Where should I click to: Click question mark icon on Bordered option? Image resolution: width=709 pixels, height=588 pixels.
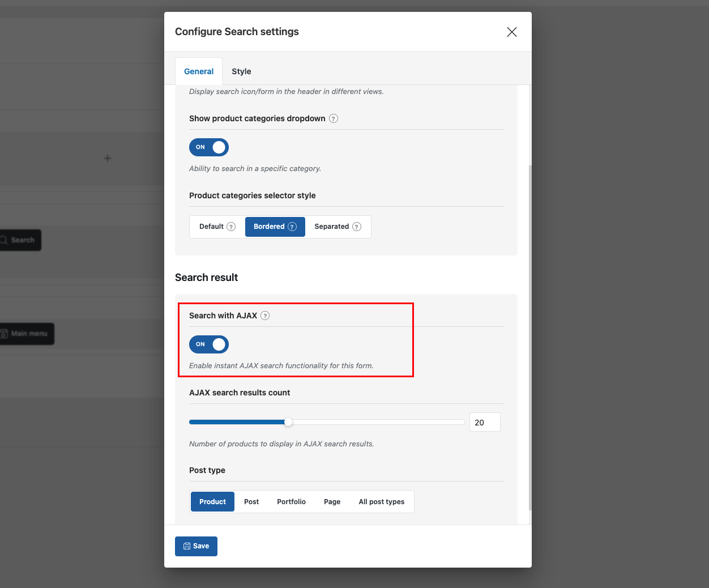(292, 227)
